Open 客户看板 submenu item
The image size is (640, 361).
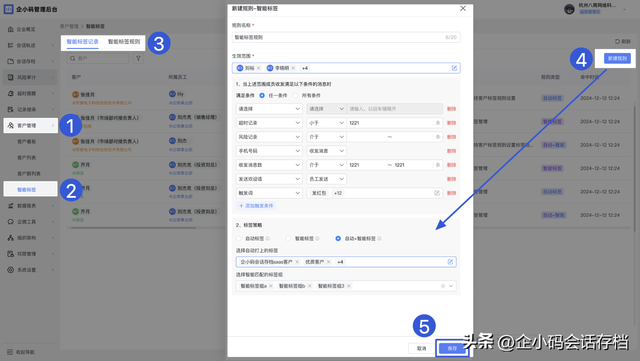pos(27,141)
